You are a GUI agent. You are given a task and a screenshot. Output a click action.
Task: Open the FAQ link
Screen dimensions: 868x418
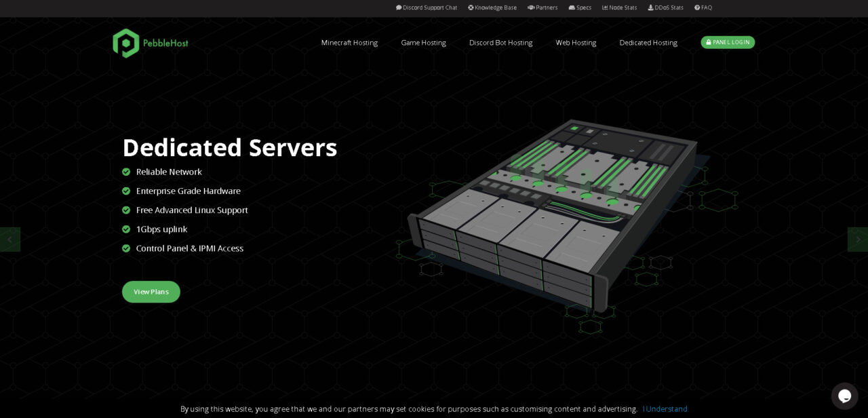[703, 7]
